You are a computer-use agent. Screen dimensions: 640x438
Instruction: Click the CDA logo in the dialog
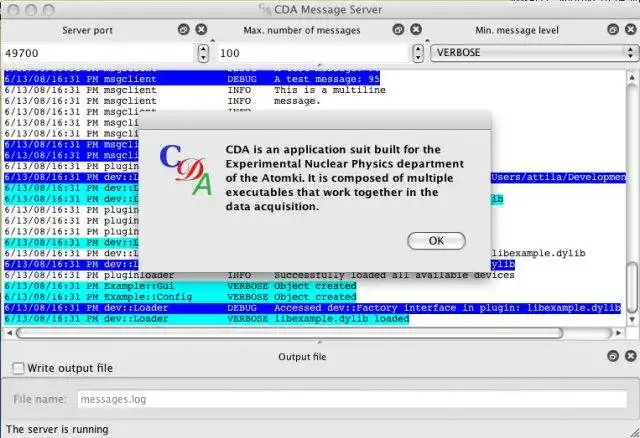(186, 169)
